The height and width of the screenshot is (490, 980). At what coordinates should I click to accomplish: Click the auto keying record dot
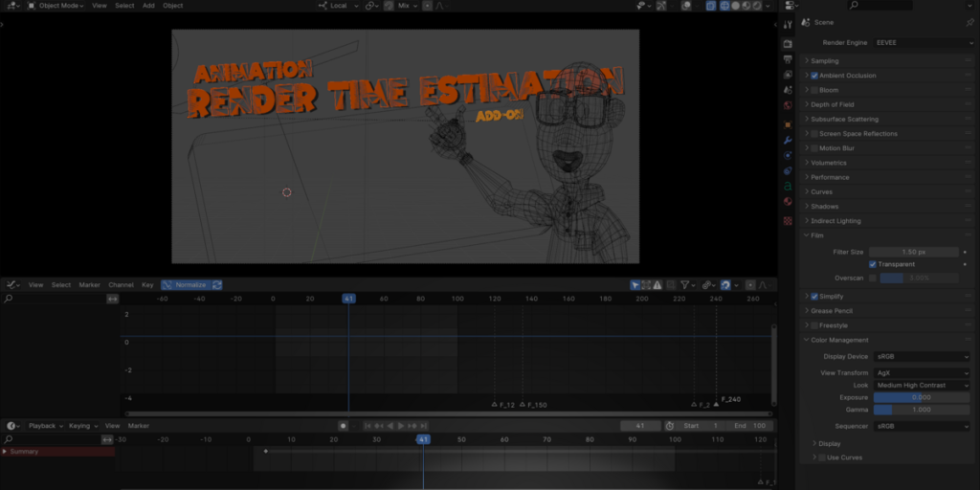point(344,426)
